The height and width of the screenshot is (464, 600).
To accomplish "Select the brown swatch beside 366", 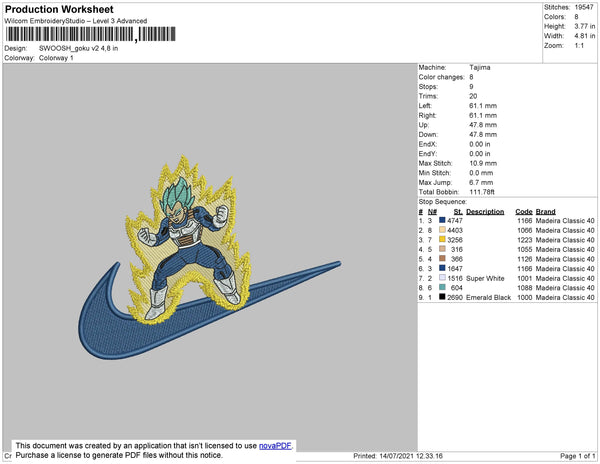I will [442, 258].
